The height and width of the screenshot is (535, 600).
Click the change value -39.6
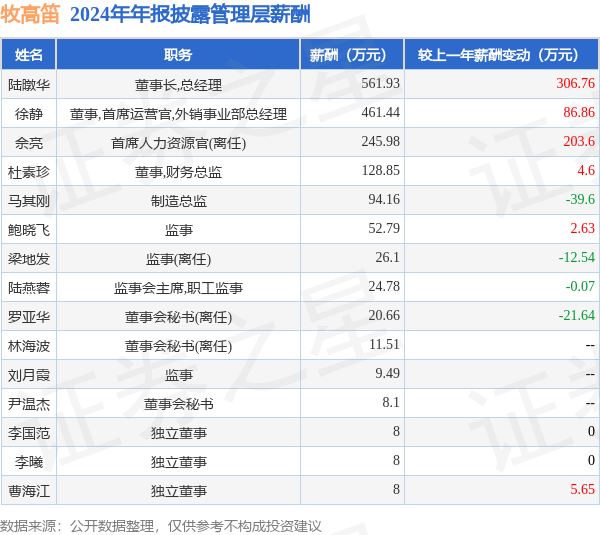(580, 199)
